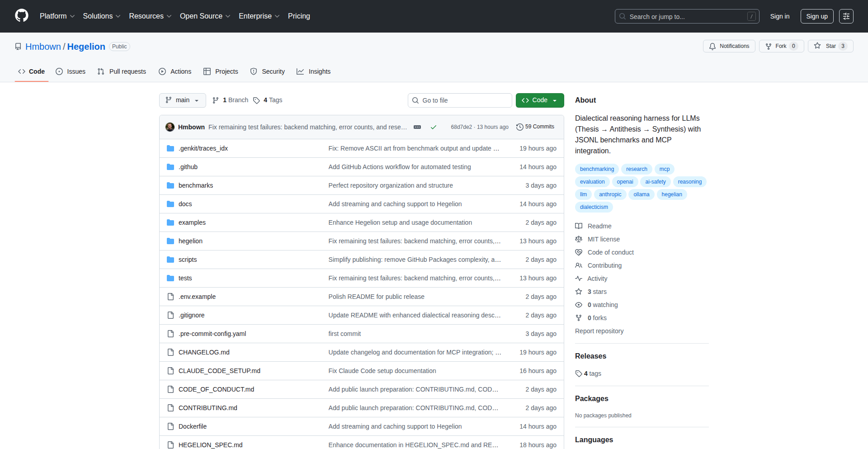Expand the Platform menu
Image resolution: width=868 pixels, height=449 pixels.
click(57, 16)
